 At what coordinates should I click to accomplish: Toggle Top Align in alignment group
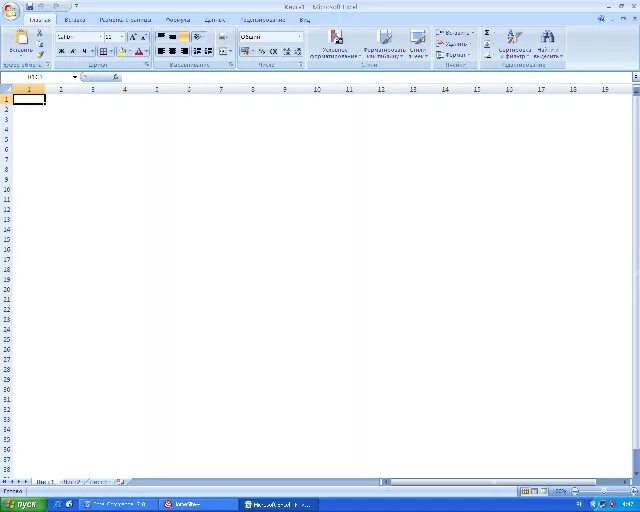(x=162, y=37)
